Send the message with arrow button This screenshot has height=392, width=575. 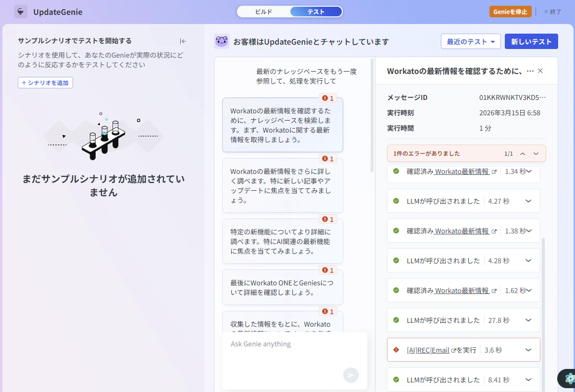pyautogui.click(x=350, y=375)
